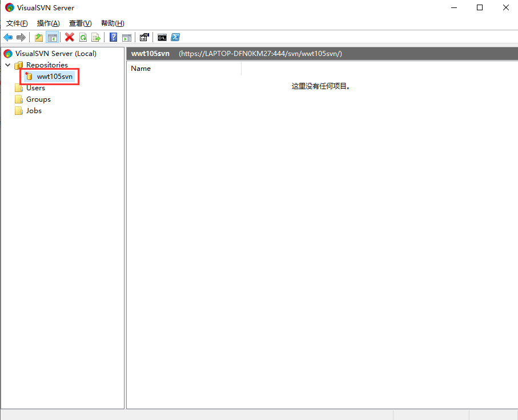The height and width of the screenshot is (420, 518).
Task: Open the 操作(A) menu
Action: click(x=48, y=23)
